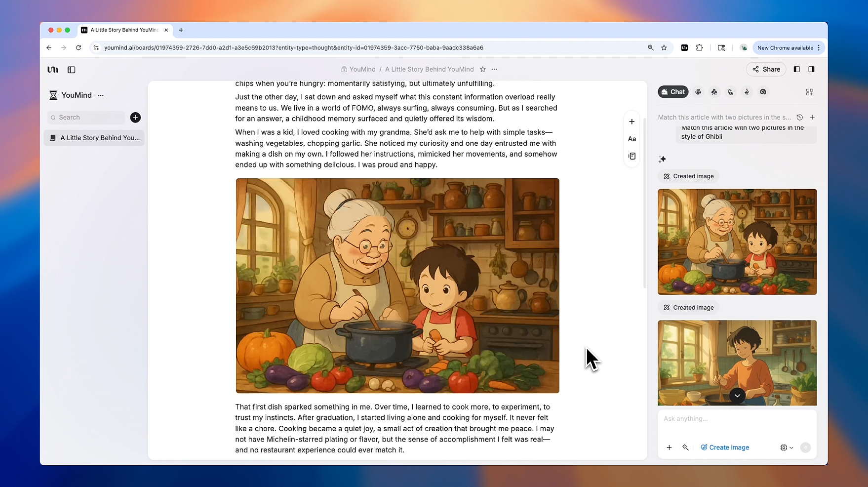
Task: Click the Create image button
Action: pos(725,447)
